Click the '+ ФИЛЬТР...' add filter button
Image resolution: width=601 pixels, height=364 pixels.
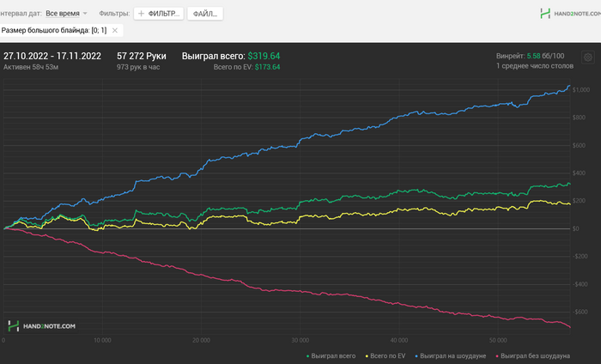coord(159,14)
